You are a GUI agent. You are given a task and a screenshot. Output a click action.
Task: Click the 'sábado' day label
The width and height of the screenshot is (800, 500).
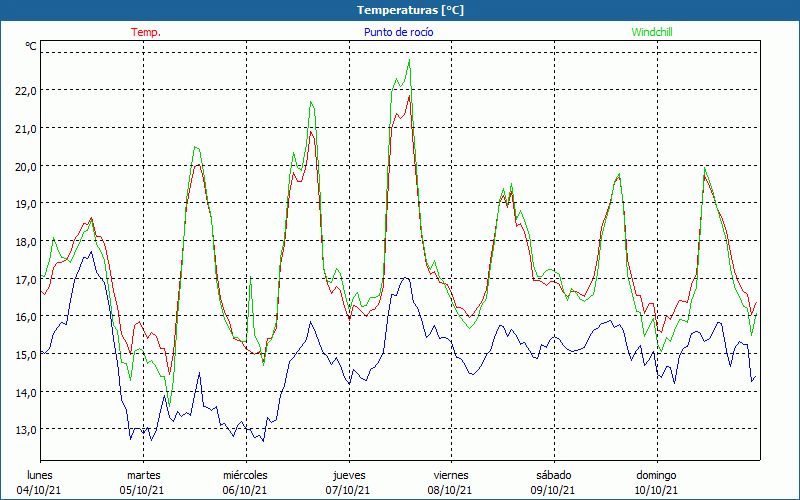554,475
